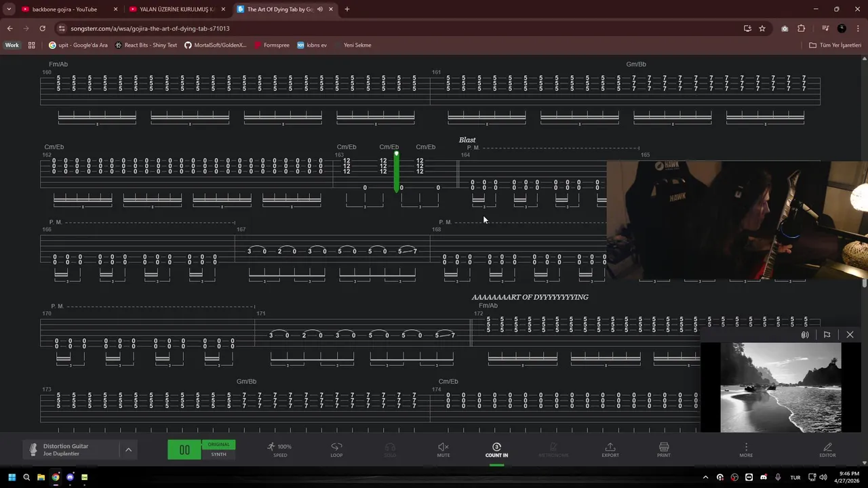Switch audio source to SYNTH
This screenshot has height=488, width=868.
(218, 454)
